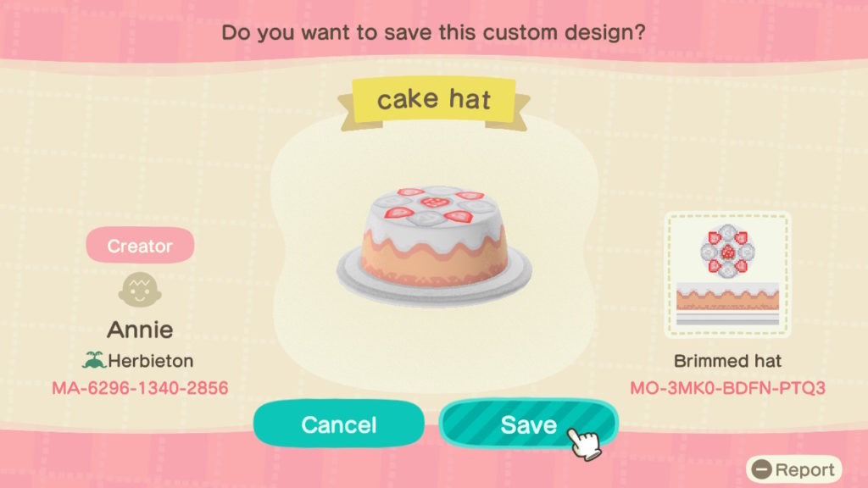Click the cake hat 3D preview

click(x=434, y=245)
